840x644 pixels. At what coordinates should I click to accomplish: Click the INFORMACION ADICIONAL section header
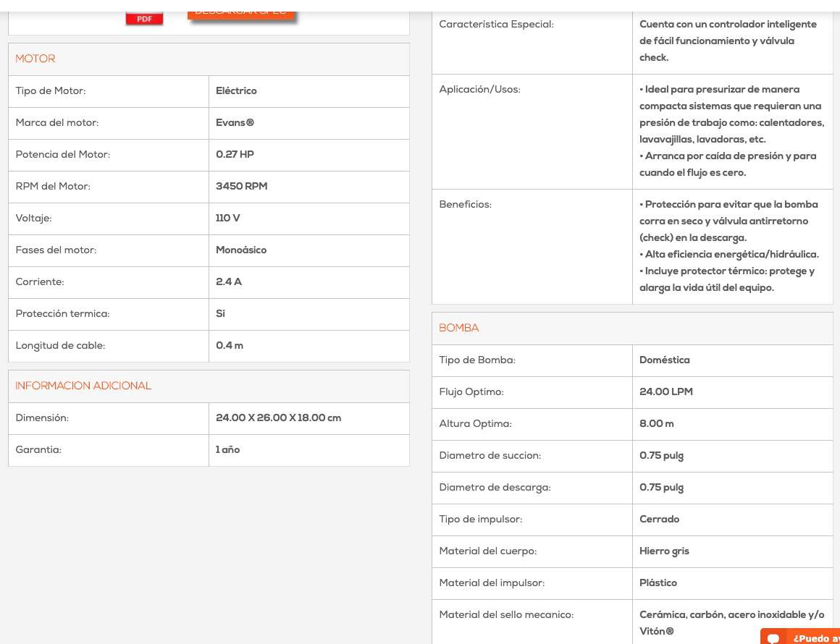pyautogui.click(x=83, y=386)
